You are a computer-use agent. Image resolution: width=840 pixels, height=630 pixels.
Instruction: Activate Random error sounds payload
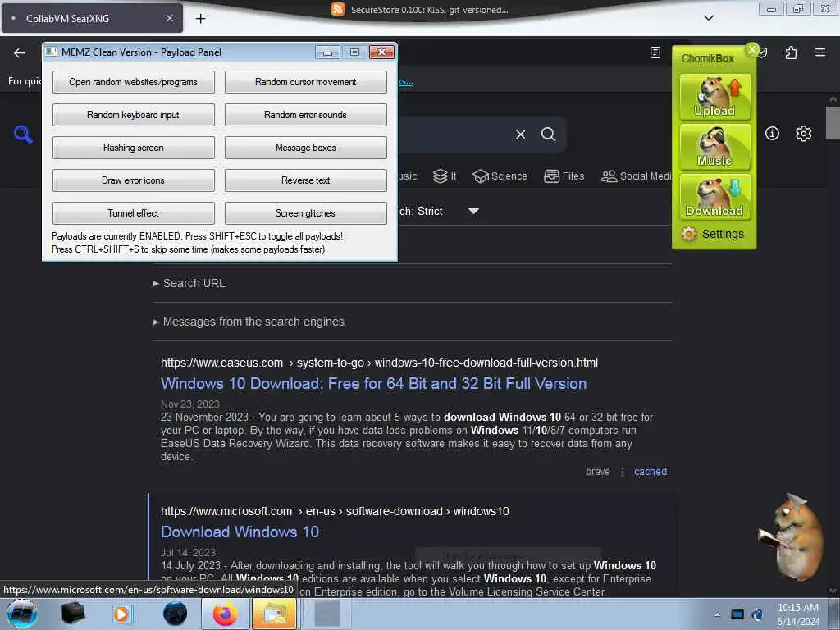305,115
